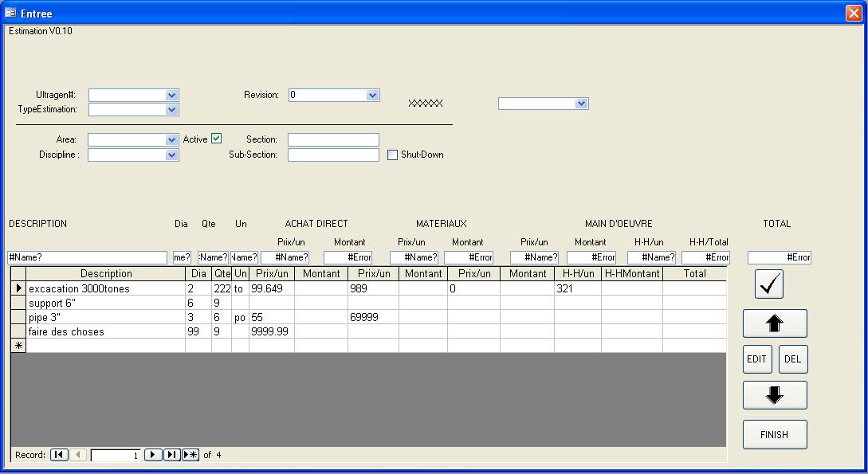
Task: Open the dropdown beside XXXXXX
Action: (x=581, y=104)
